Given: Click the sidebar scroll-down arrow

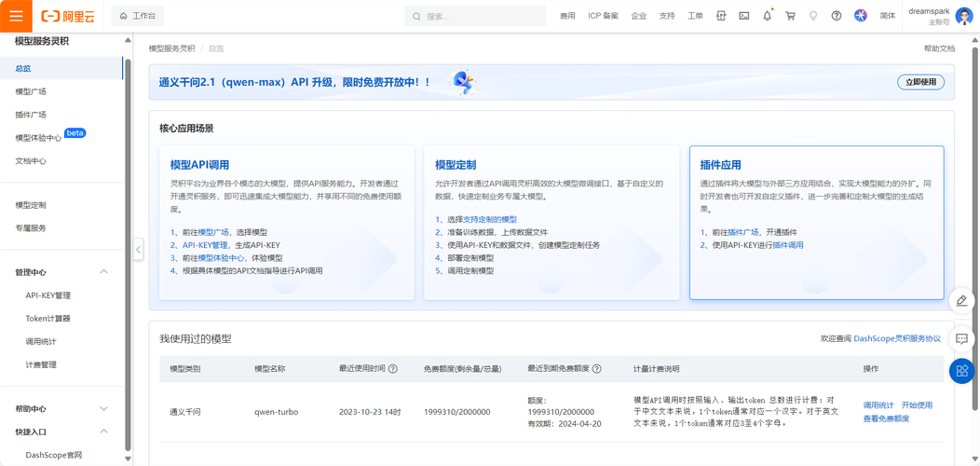Looking at the screenshot, I should (129, 459).
